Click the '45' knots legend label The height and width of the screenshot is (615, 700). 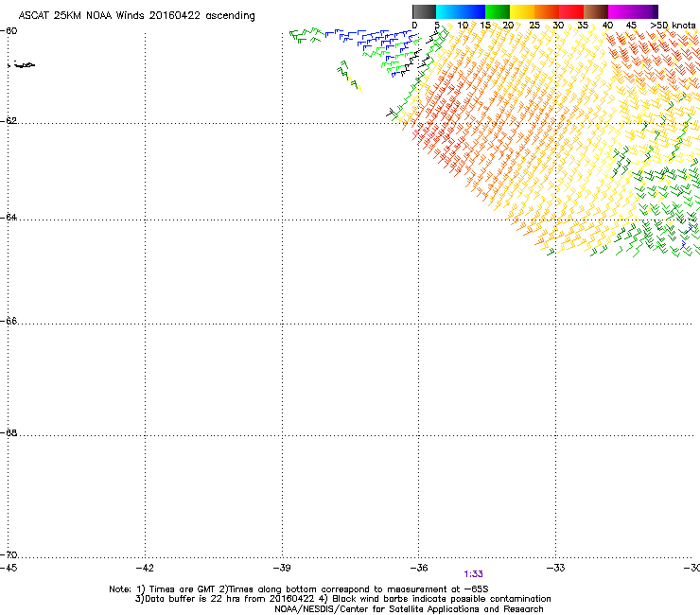pos(631,26)
